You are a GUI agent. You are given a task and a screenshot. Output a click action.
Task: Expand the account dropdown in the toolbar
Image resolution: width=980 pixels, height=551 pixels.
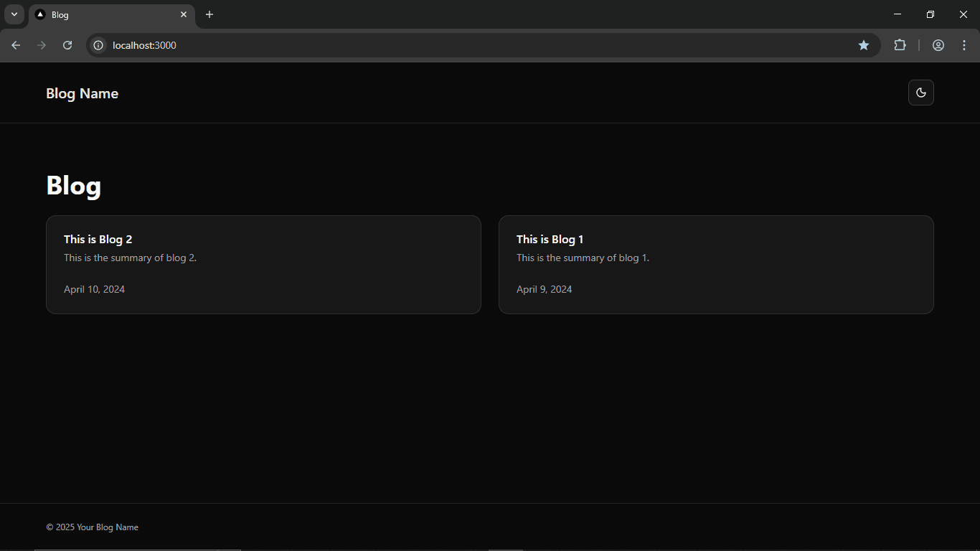[938, 44]
